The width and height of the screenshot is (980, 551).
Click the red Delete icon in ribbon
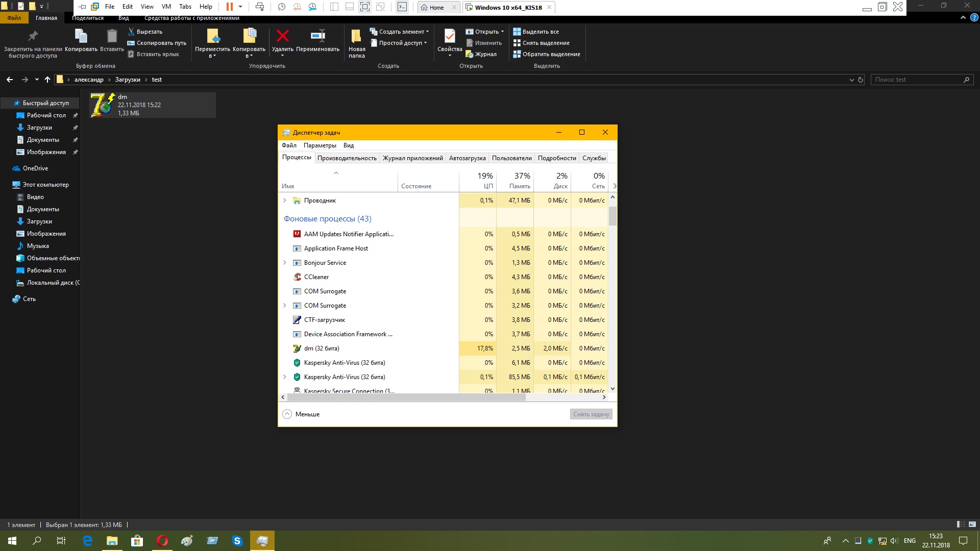(282, 36)
